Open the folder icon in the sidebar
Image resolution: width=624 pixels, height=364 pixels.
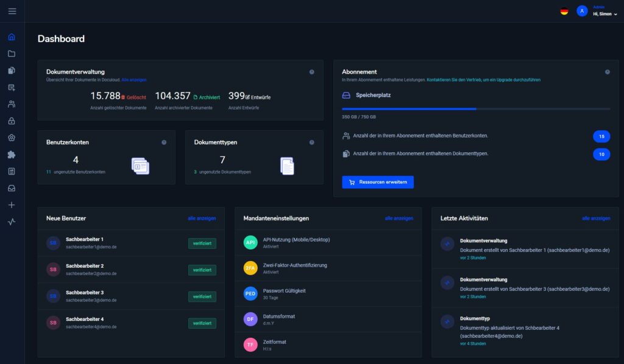click(12, 54)
